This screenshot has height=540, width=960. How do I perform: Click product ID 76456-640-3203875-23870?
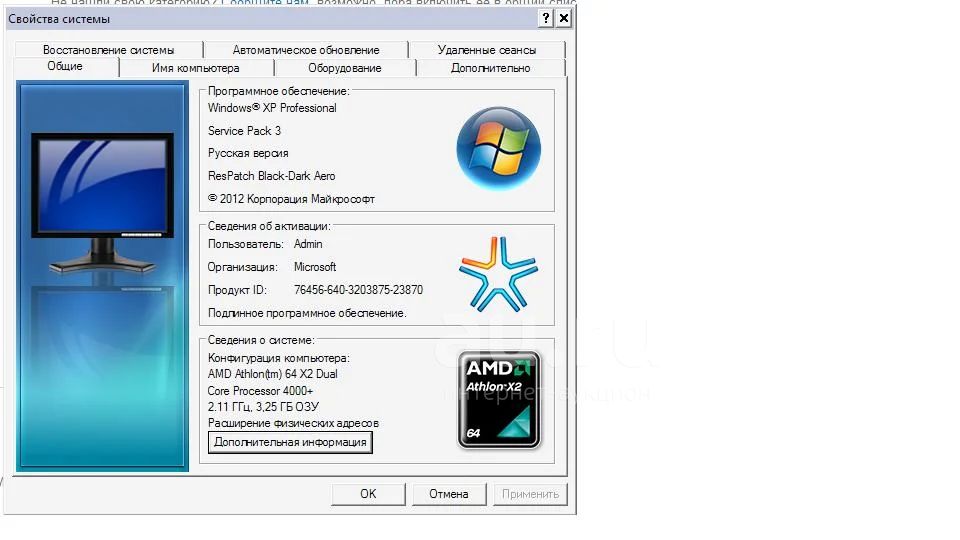point(358,290)
